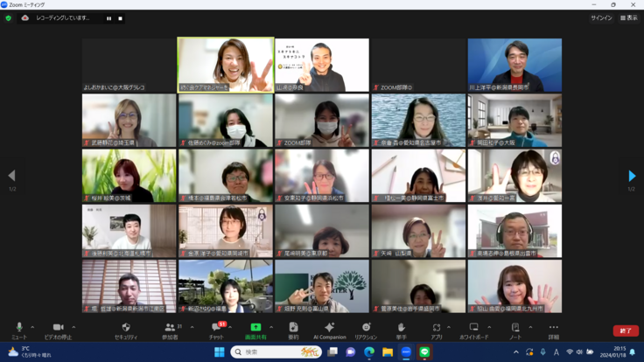The image size is (644, 362).
Task: Click the red 終了 end button
Action: pyautogui.click(x=625, y=331)
